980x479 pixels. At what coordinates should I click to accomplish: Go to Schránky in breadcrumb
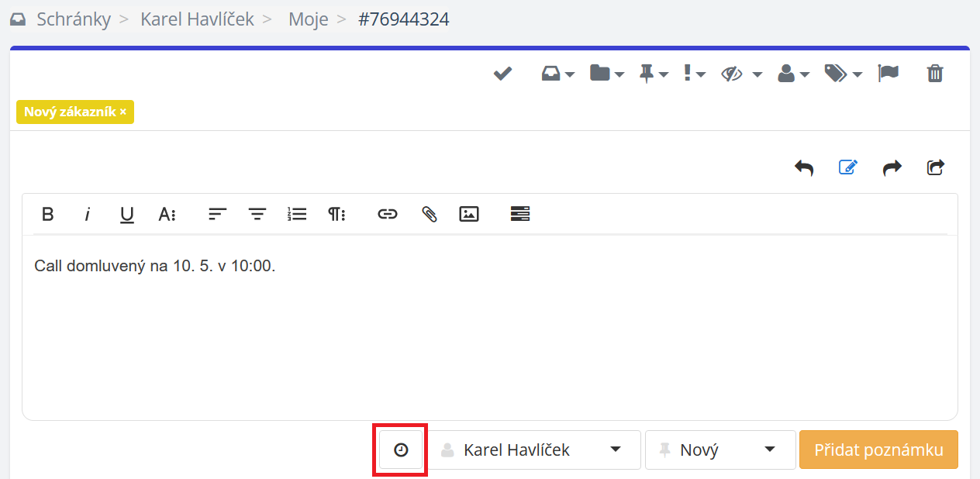coord(74,19)
